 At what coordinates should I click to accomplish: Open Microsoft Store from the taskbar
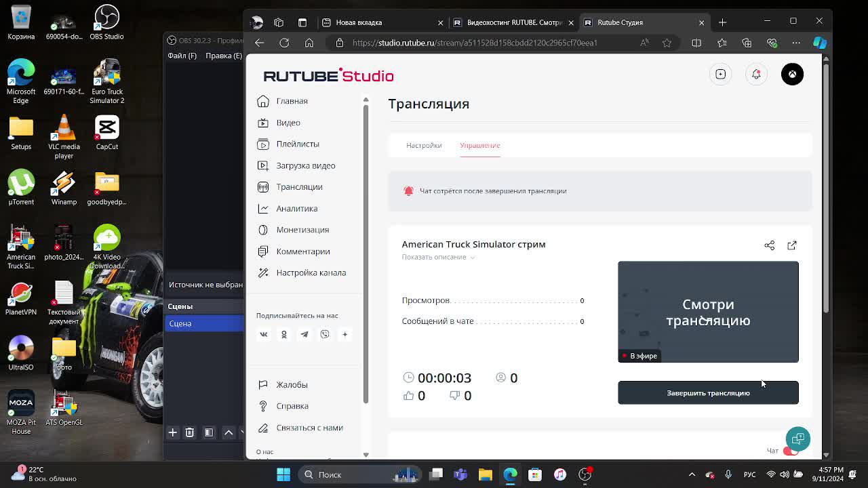pyautogui.click(x=535, y=474)
